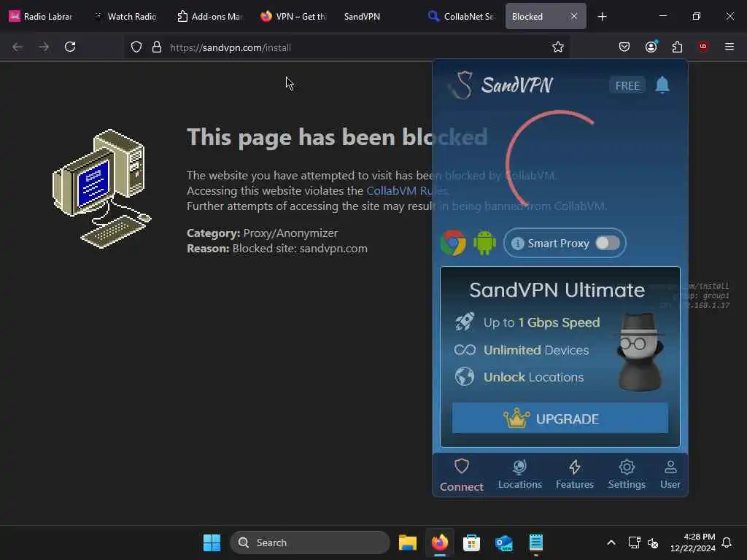Bookmark this page with the star

coord(558,47)
